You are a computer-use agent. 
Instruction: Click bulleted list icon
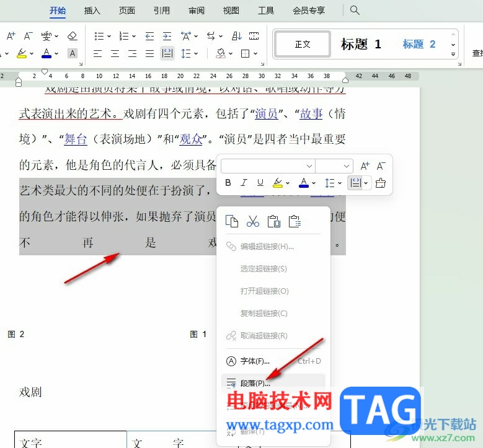99,36
